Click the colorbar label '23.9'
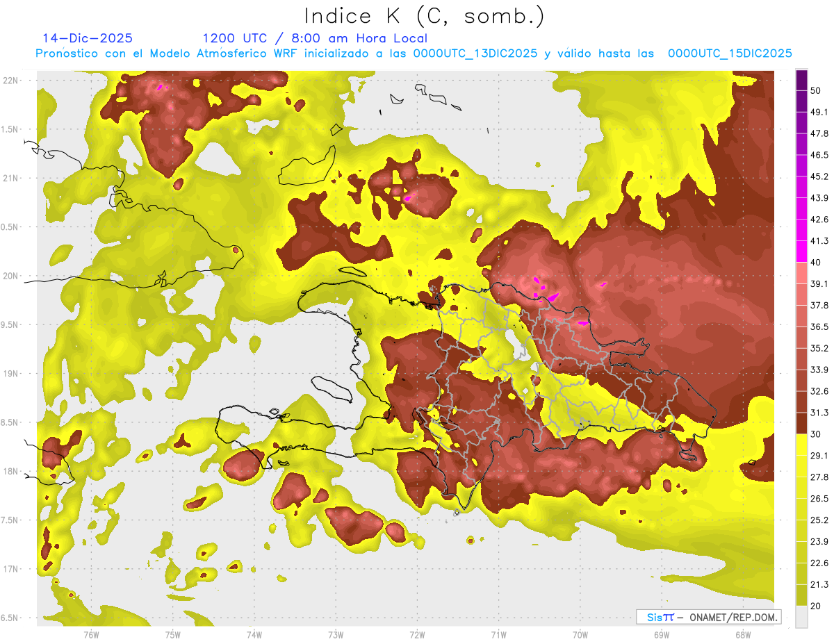 819,542
